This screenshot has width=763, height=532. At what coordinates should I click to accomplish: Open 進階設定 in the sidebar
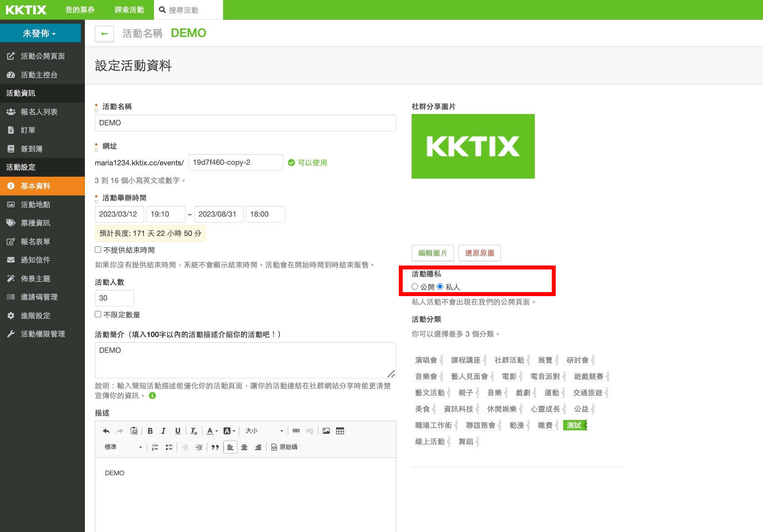coord(42,316)
